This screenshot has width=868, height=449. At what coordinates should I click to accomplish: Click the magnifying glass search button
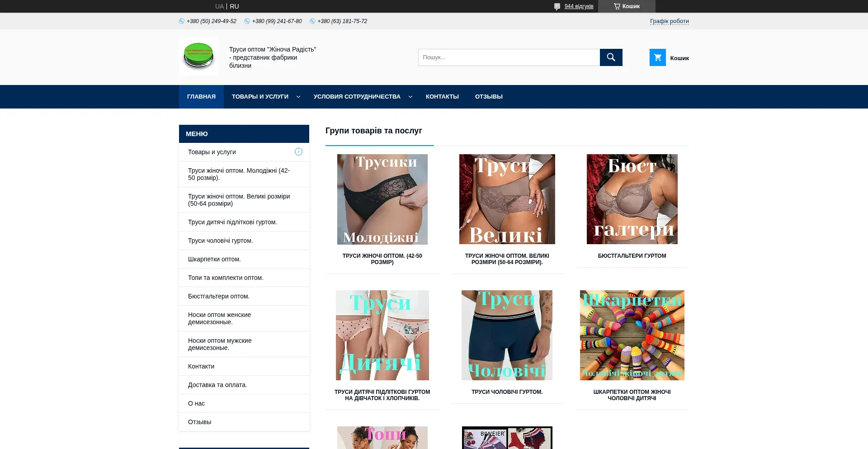pos(611,57)
